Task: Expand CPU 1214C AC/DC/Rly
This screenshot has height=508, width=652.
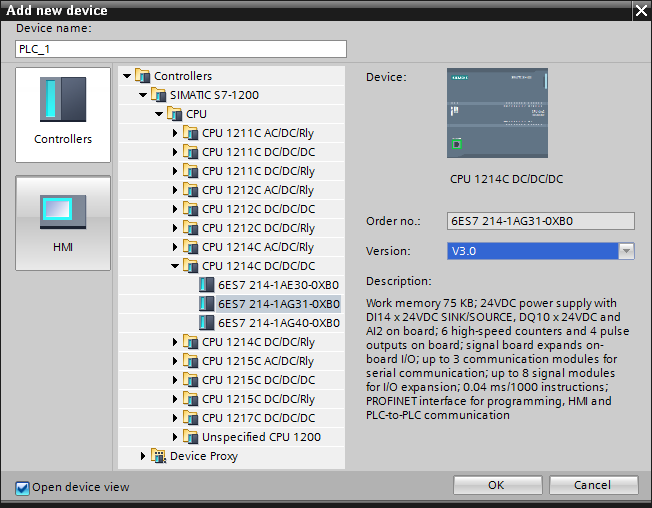Action: (175, 247)
